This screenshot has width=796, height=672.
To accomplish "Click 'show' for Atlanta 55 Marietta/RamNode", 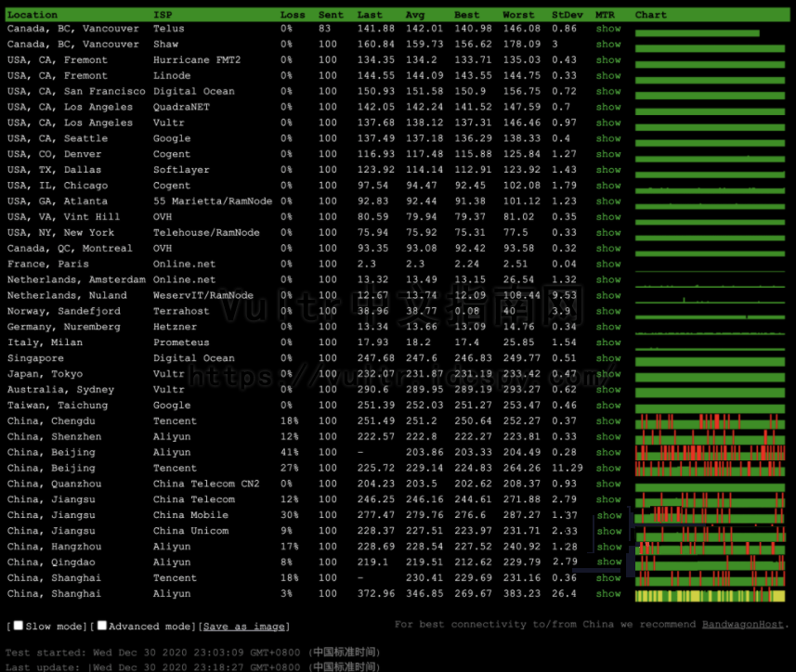I will point(608,201).
